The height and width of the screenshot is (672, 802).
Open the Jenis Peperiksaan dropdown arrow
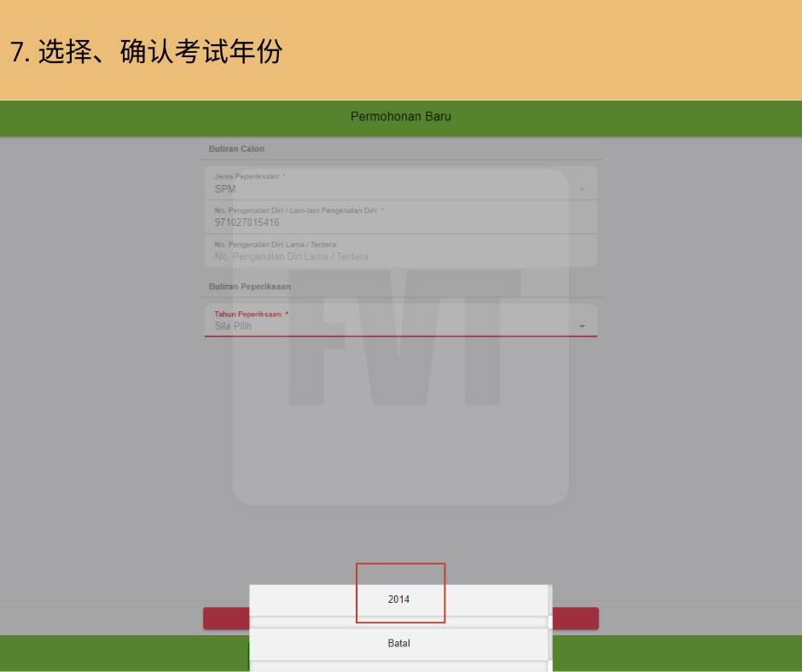tap(582, 189)
